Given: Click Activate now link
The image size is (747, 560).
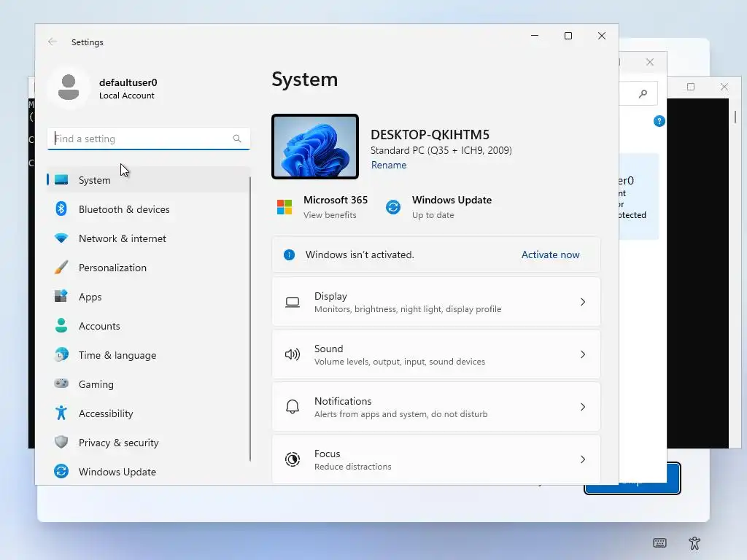Looking at the screenshot, I should click(550, 254).
